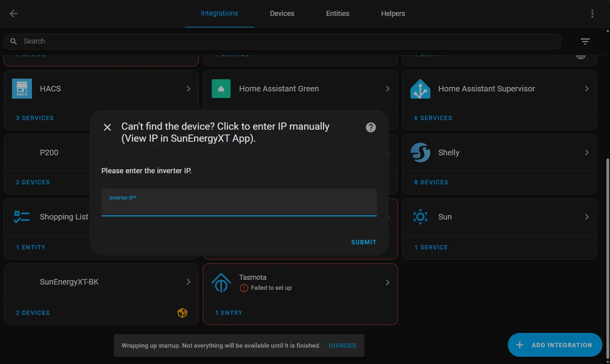Switch to the Devices tab
Viewport: 610px width, 364px height.
point(282,14)
